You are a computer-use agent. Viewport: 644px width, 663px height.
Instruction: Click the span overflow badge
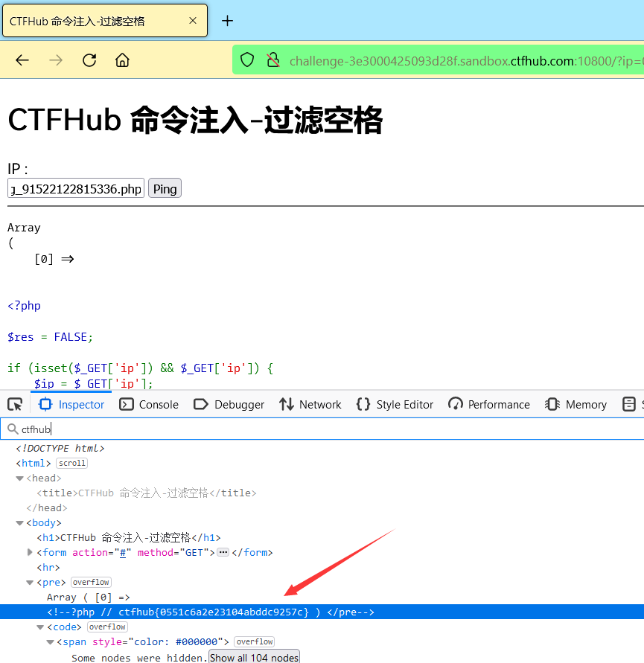[255, 642]
